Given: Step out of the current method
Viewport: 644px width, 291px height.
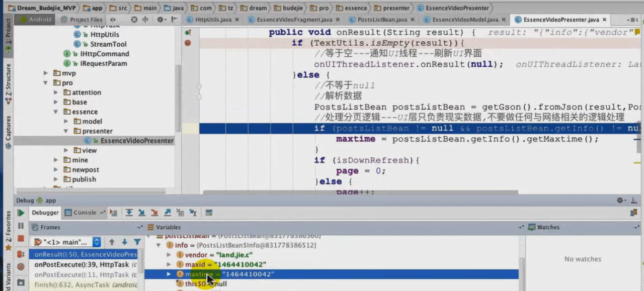Looking at the screenshot, I should click(168, 213).
